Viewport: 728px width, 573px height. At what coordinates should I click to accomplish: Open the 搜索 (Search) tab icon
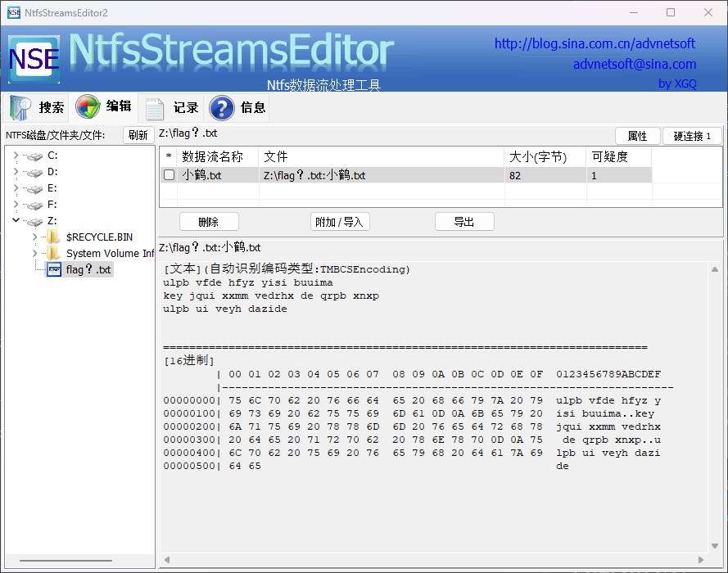pyautogui.click(x=20, y=107)
